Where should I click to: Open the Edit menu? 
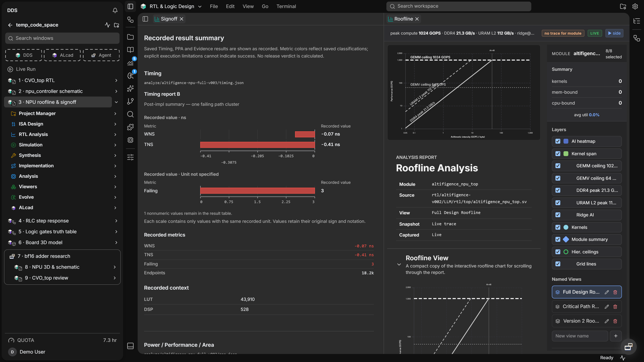tap(230, 6)
